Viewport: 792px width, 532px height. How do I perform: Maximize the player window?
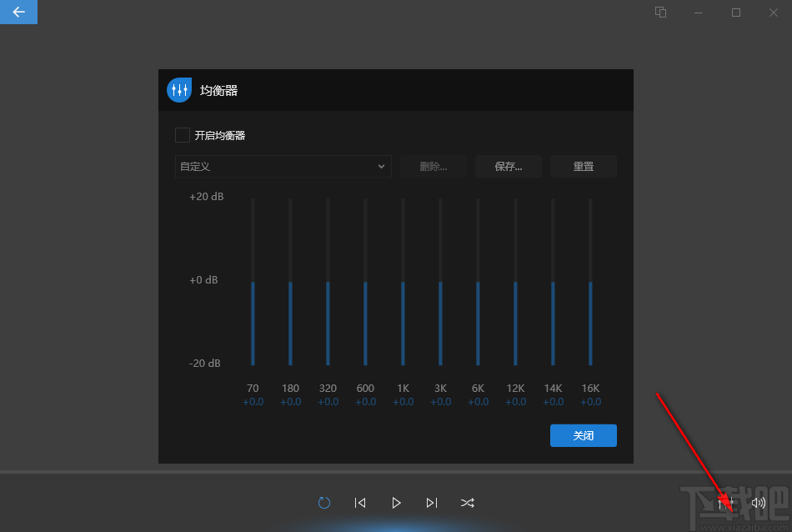(x=736, y=13)
